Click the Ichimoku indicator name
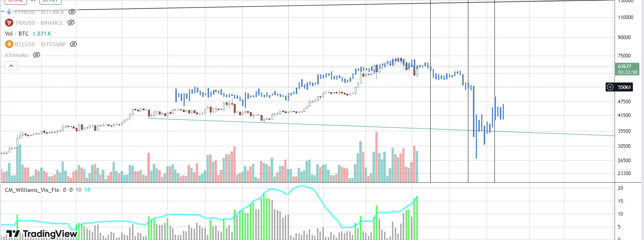 [16, 55]
